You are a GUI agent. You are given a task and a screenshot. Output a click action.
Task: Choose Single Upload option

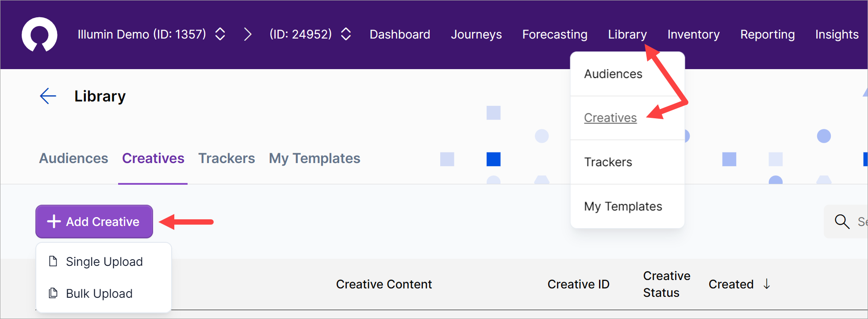coord(104,262)
